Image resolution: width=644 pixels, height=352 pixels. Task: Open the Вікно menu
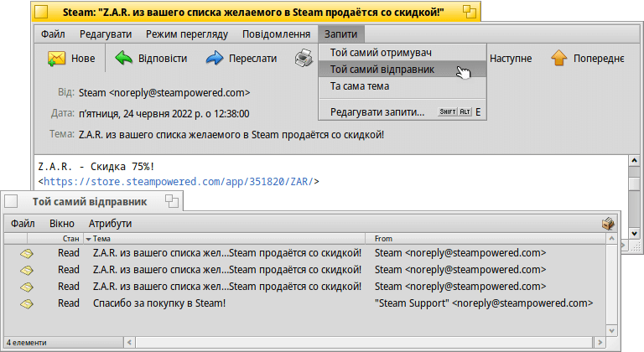(x=61, y=224)
